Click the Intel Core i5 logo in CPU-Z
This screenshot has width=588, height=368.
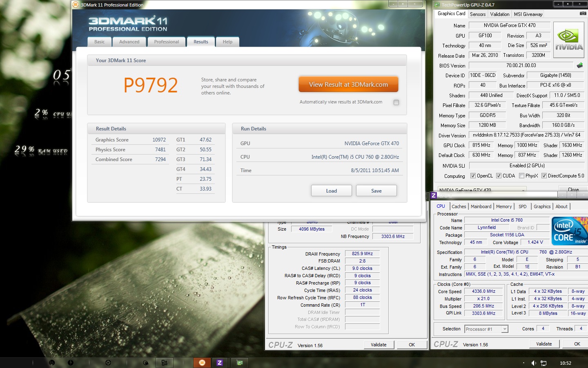click(x=570, y=231)
